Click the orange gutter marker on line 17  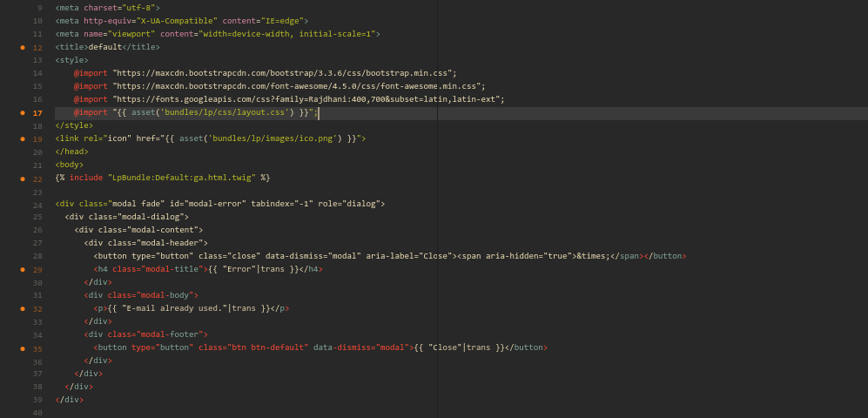[23, 113]
